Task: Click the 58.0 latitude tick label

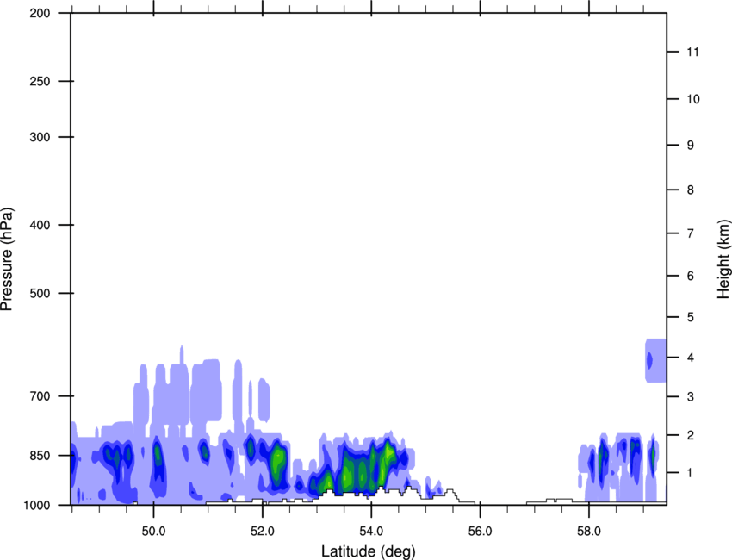Action: point(589,532)
